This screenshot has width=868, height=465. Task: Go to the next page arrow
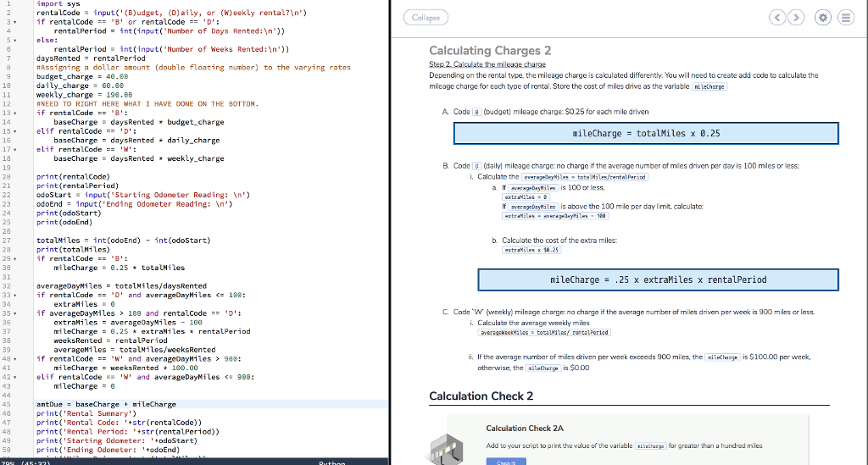click(796, 18)
